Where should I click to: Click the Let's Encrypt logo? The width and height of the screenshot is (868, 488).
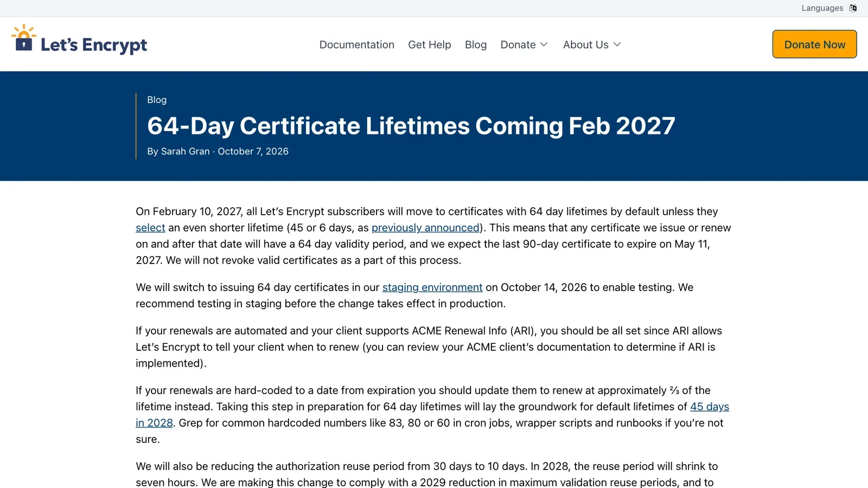(x=79, y=40)
